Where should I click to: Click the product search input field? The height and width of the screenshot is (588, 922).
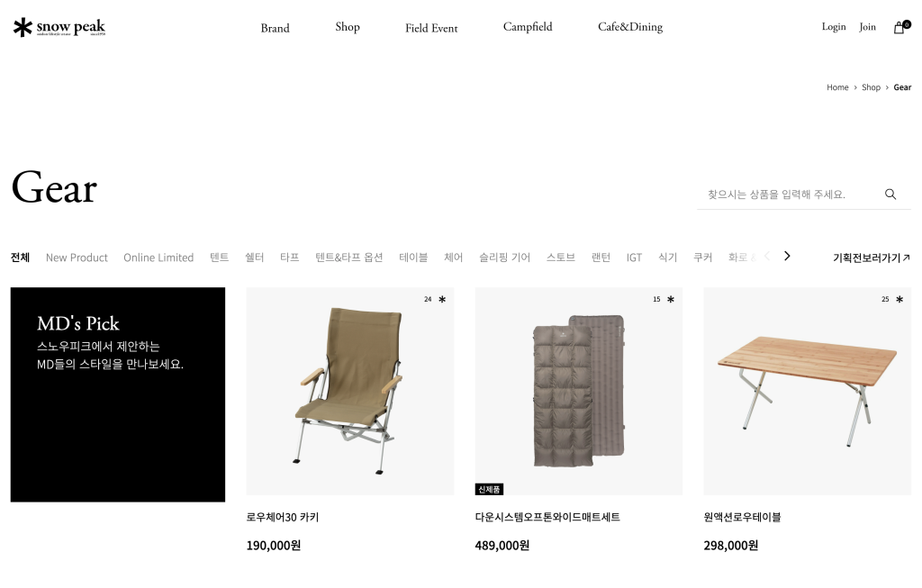(788, 194)
